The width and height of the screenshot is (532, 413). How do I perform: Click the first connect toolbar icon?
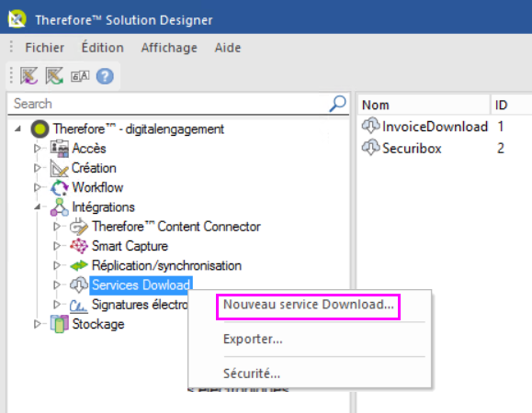28,75
